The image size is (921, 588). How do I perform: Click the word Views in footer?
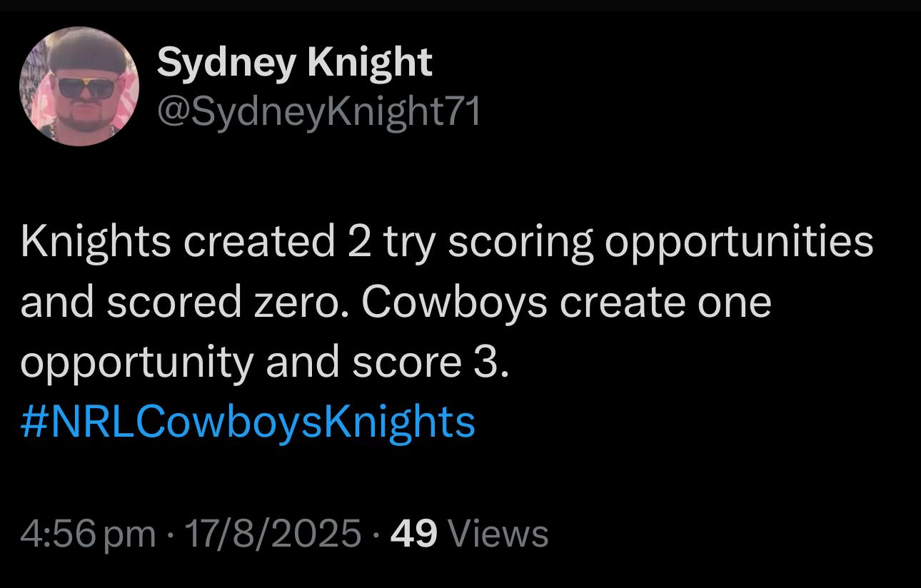(501, 533)
